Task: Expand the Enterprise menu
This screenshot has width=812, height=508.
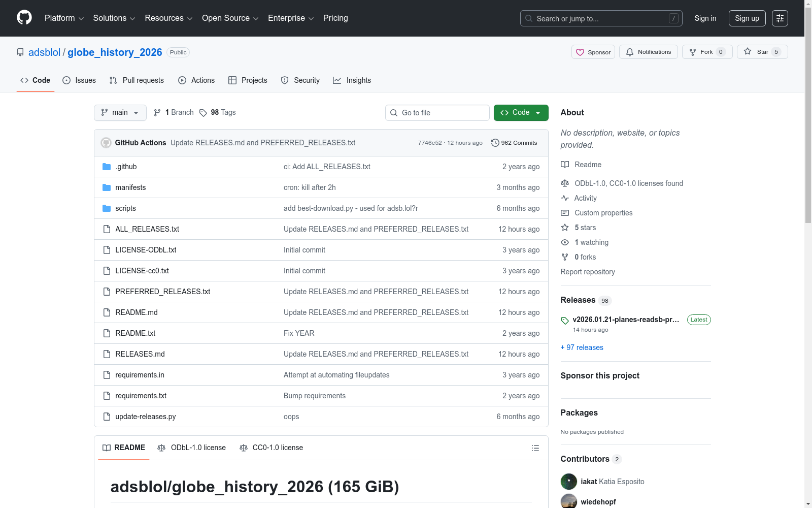Action: click(291, 18)
